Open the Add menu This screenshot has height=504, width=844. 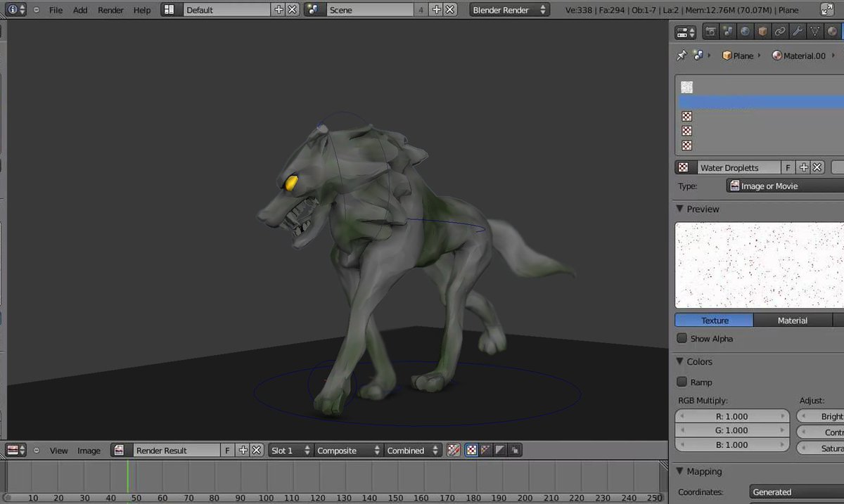[80, 10]
